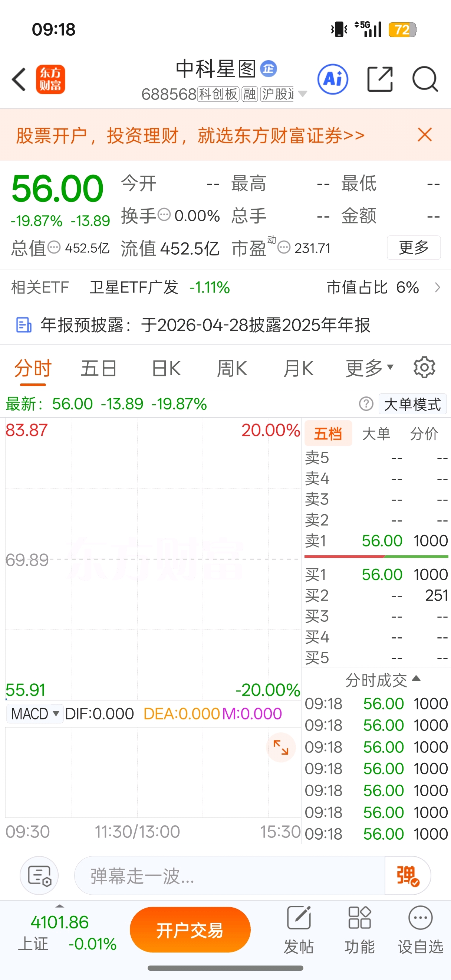This screenshot has width=451, height=980.
Task: Expand chart to fullscreen icon
Action: tap(281, 748)
